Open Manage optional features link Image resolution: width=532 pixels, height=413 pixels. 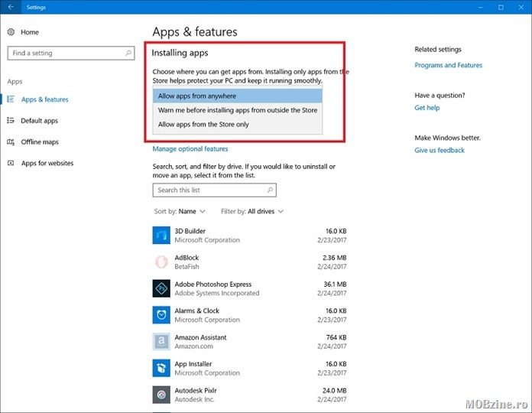pos(190,148)
